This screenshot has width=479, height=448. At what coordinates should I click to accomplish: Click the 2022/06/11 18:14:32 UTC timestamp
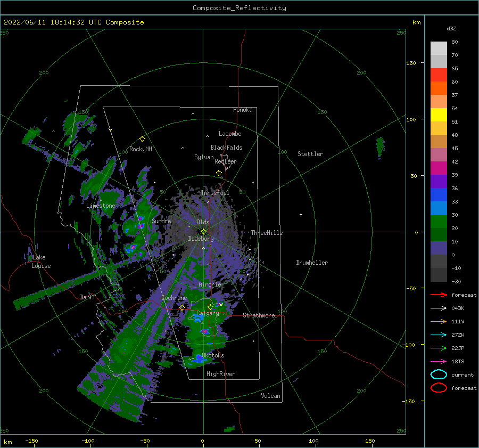pos(46,22)
